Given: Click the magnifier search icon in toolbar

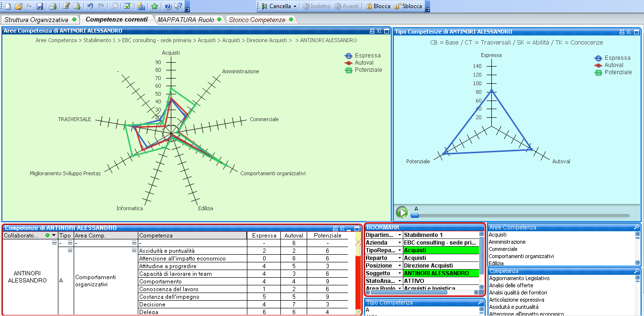Looking at the screenshot, I should click(115, 6).
